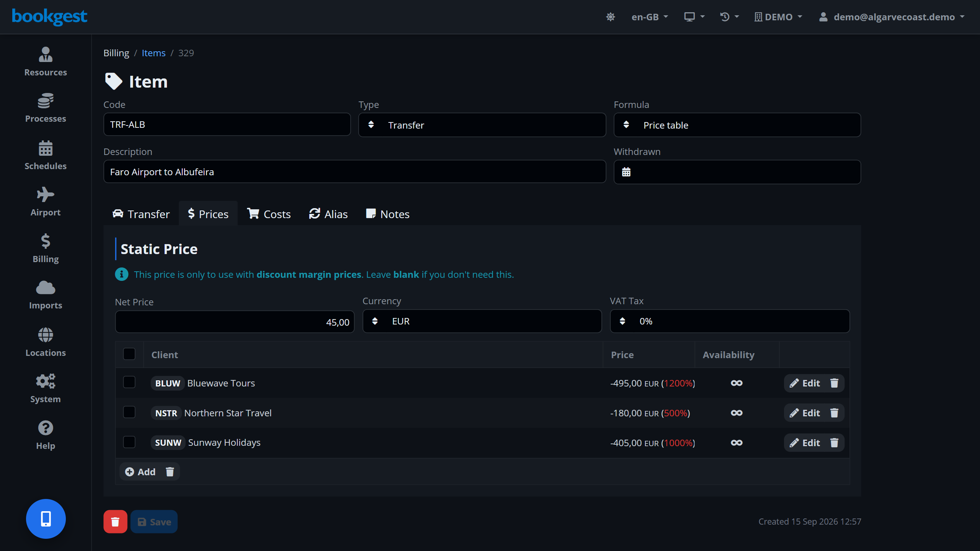Click Edit for Bluewave Tours

pyautogui.click(x=805, y=383)
